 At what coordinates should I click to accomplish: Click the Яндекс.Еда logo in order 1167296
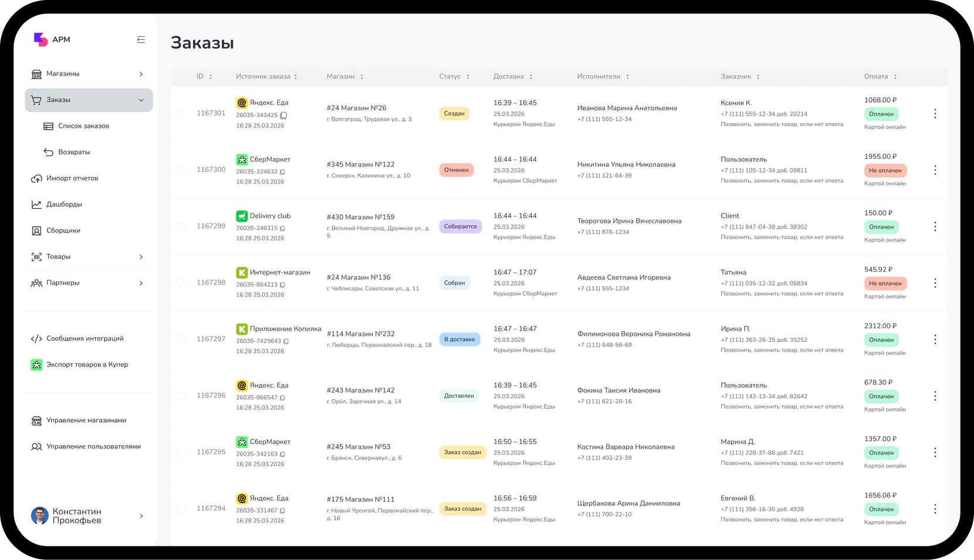pos(242,385)
